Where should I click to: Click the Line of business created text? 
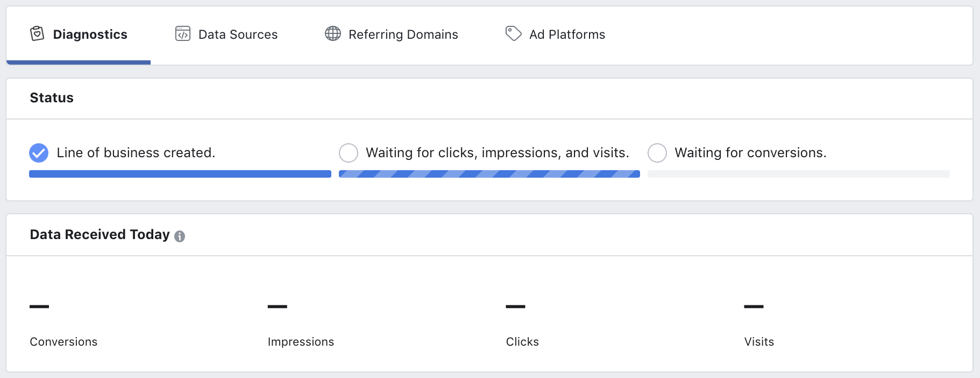click(136, 153)
